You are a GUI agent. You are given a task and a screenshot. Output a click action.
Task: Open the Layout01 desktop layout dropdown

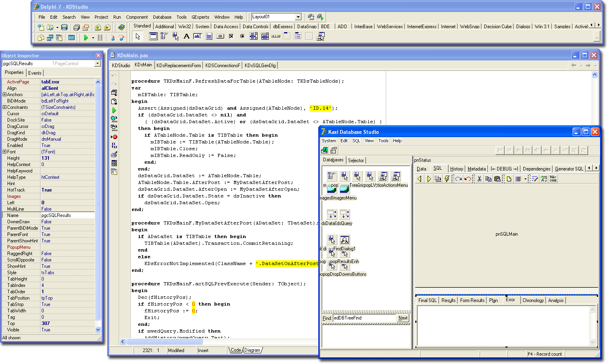point(298,17)
